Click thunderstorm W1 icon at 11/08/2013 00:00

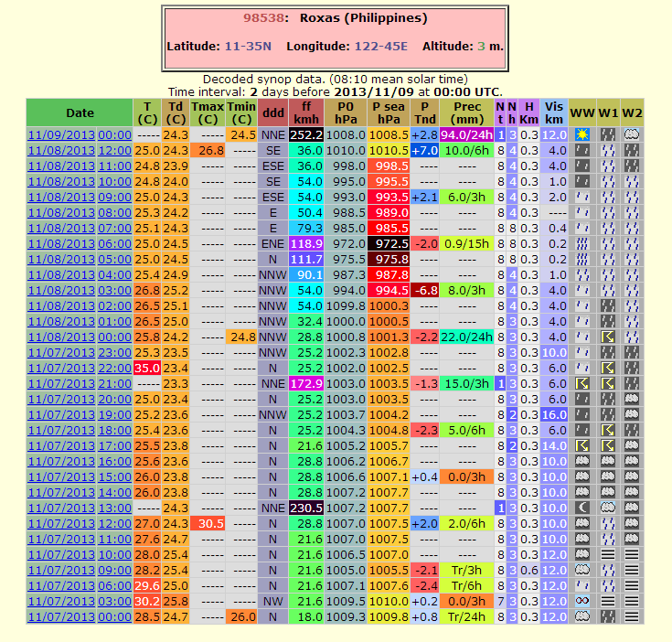point(607,337)
